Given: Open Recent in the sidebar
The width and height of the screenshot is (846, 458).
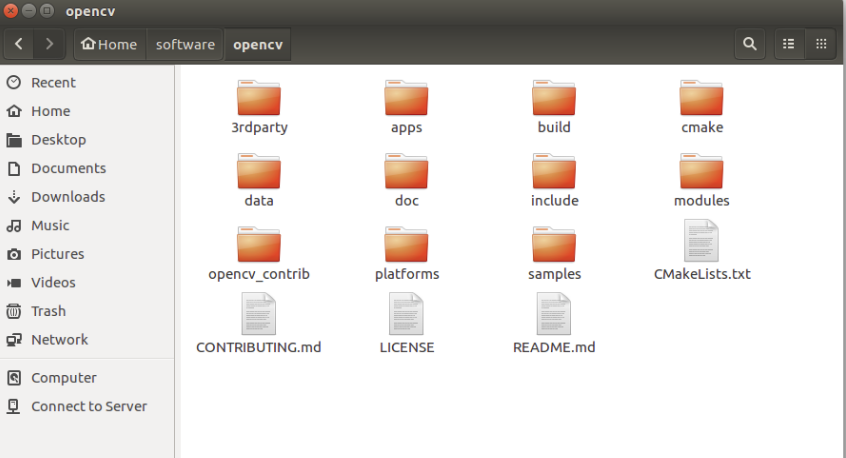Looking at the screenshot, I should coord(87,83).
